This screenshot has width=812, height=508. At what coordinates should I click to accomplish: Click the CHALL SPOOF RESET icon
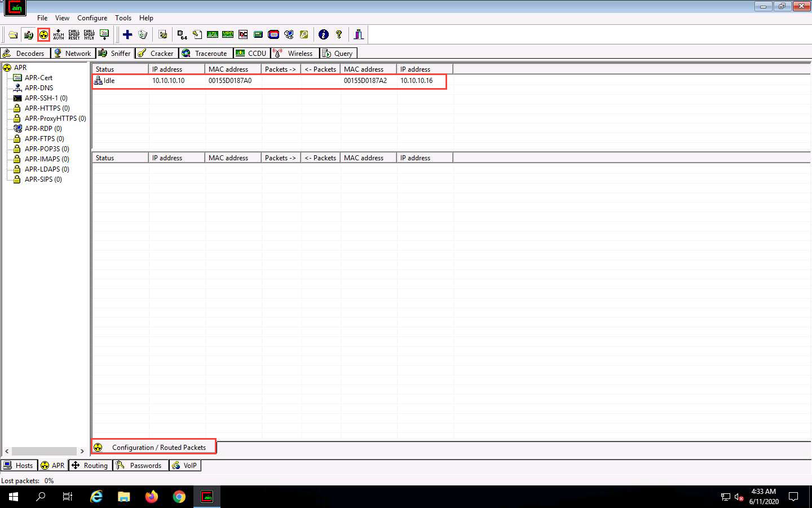coord(74,35)
